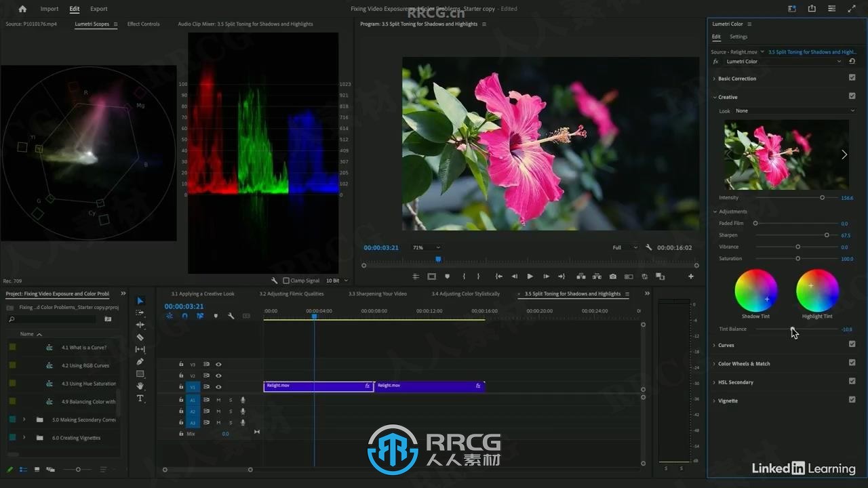Select the Selection tool arrow
Screen dimensions: 868x488
click(140, 301)
